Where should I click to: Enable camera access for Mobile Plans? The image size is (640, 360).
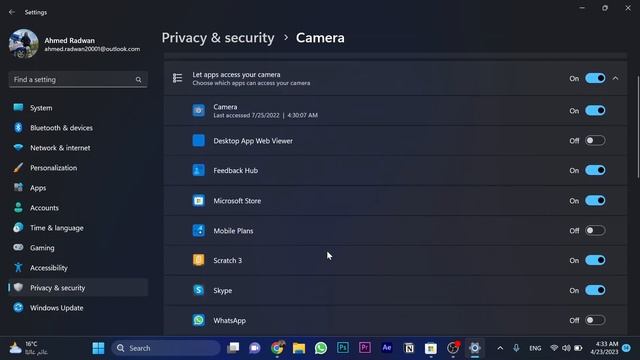(595, 230)
